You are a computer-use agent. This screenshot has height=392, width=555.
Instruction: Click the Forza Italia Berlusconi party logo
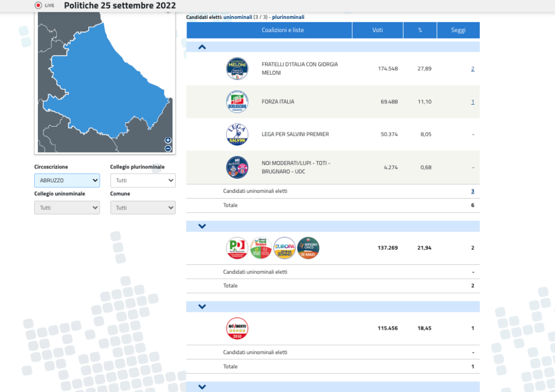[x=237, y=101]
